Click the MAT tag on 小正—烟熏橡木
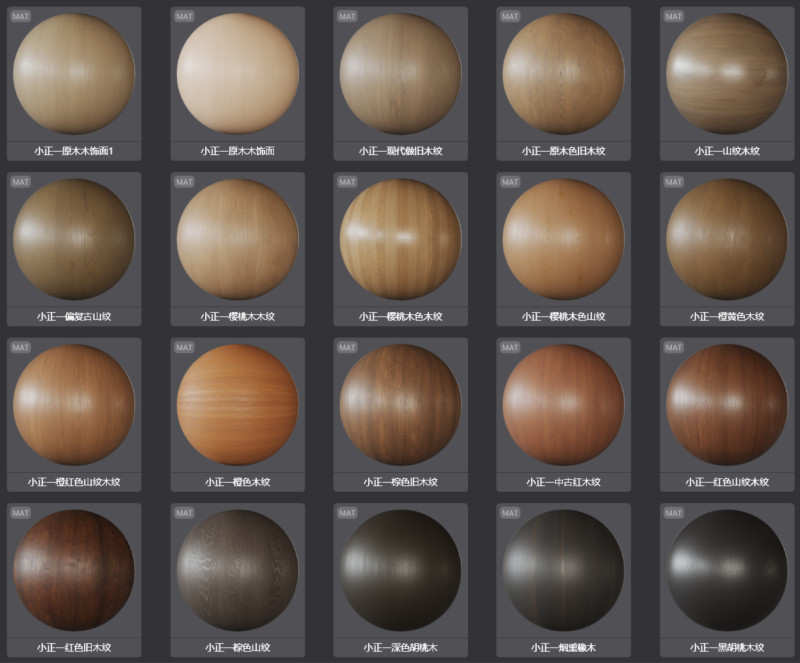This screenshot has width=800, height=663. pyautogui.click(x=510, y=512)
